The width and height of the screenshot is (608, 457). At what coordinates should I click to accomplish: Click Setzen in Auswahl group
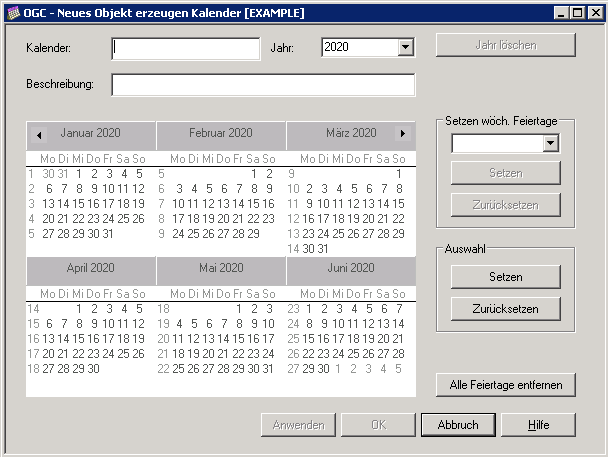click(x=506, y=277)
